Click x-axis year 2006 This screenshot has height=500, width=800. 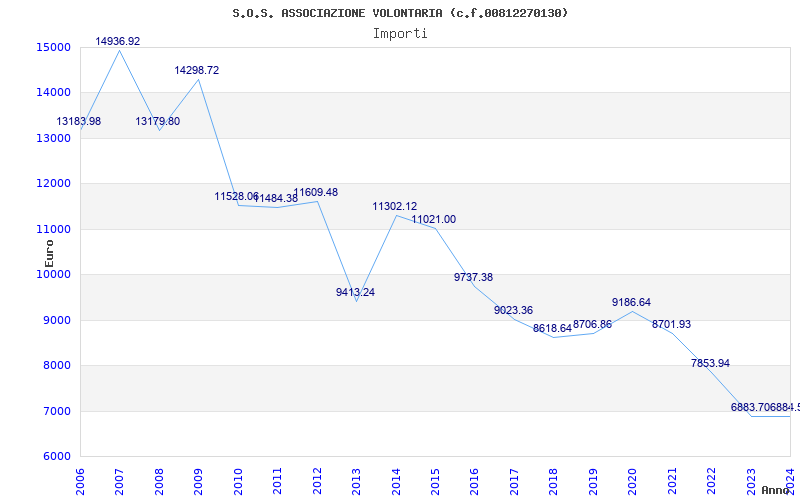pos(80,482)
